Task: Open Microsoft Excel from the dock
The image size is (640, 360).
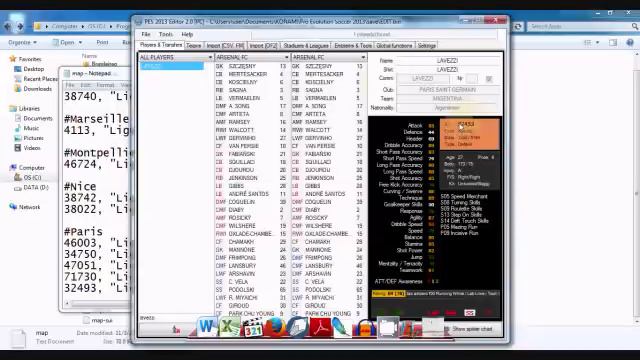Action: click(229, 327)
